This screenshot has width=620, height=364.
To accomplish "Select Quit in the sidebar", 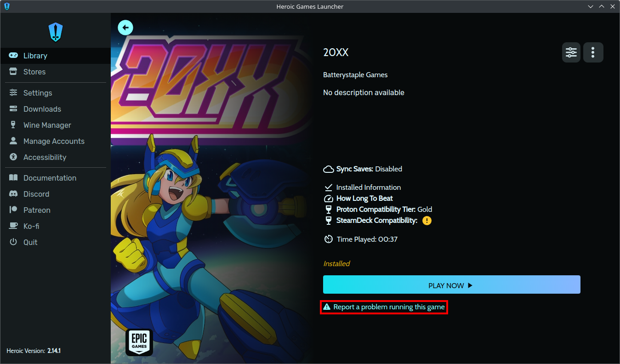I will 55,242.
